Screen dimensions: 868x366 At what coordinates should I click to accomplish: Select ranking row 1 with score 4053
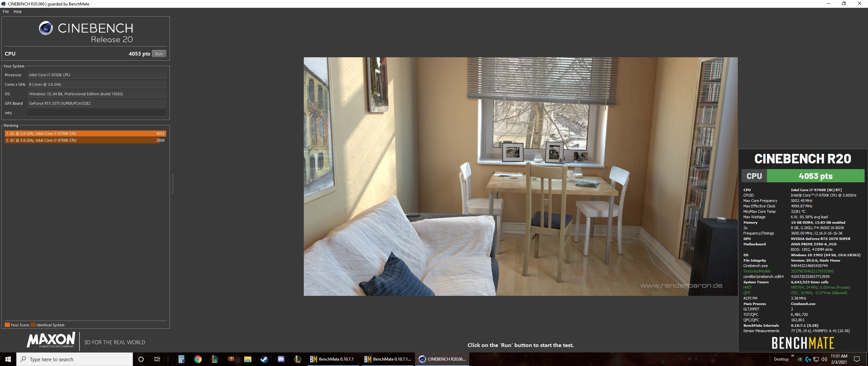(x=85, y=134)
